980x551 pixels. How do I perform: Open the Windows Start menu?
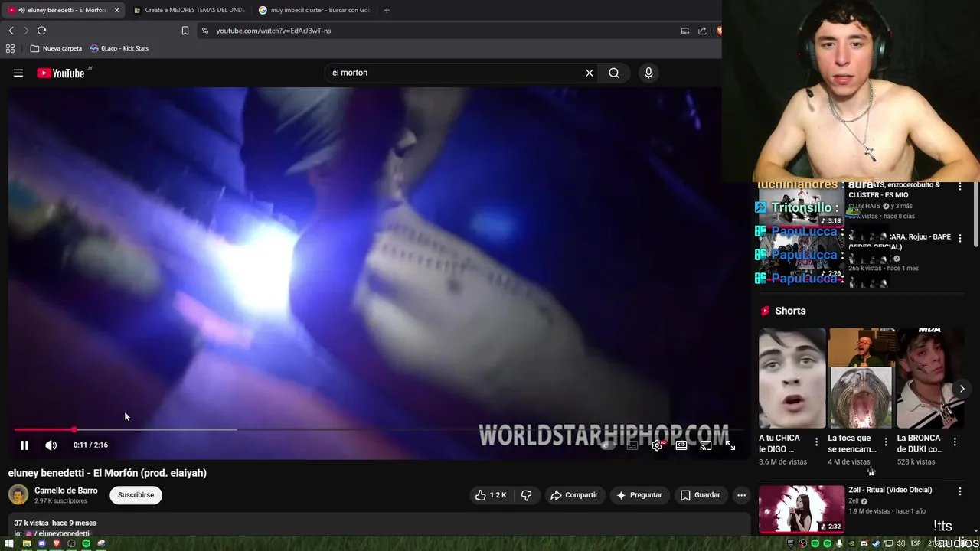tap(9, 543)
